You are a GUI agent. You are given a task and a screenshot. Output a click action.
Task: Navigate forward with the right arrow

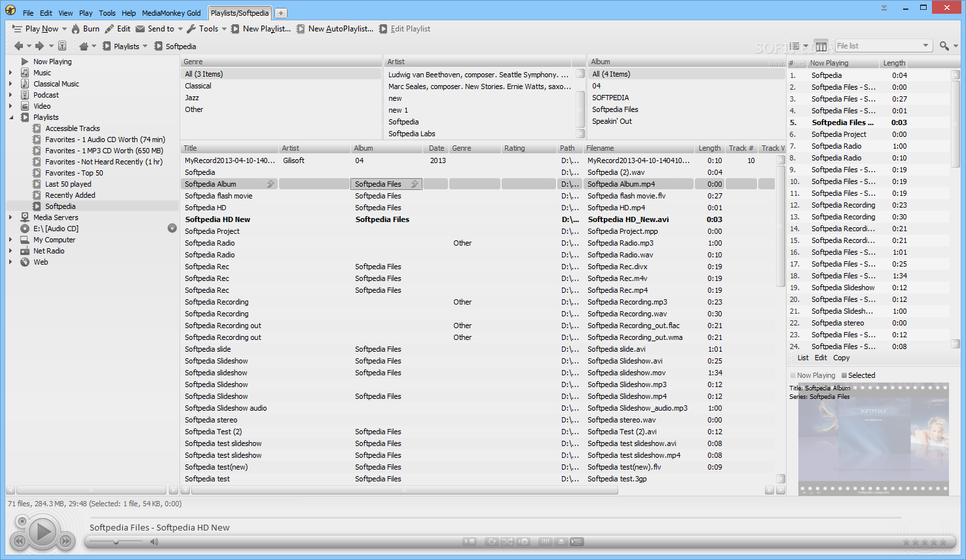coord(39,46)
